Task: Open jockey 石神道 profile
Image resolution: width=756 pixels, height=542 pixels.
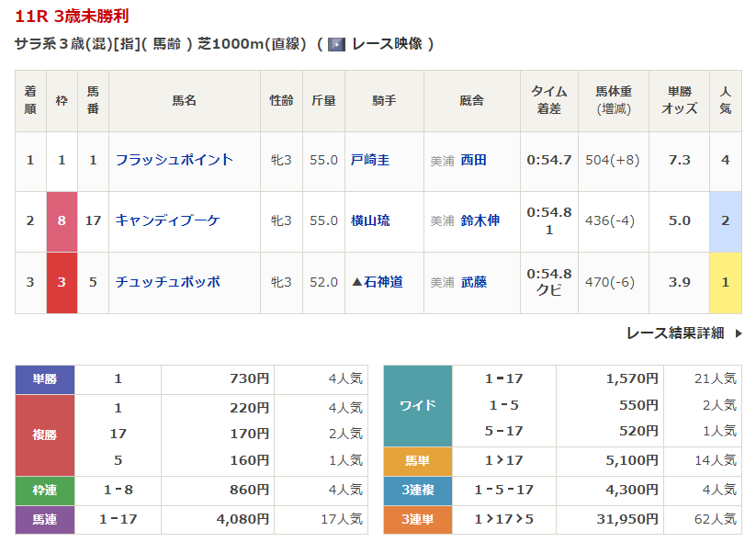Action: point(383,282)
